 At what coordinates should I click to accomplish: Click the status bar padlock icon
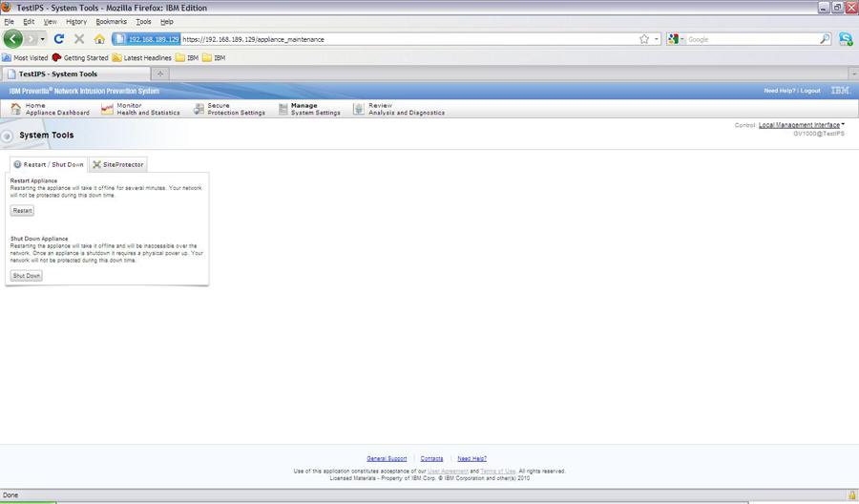pos(852,495)
